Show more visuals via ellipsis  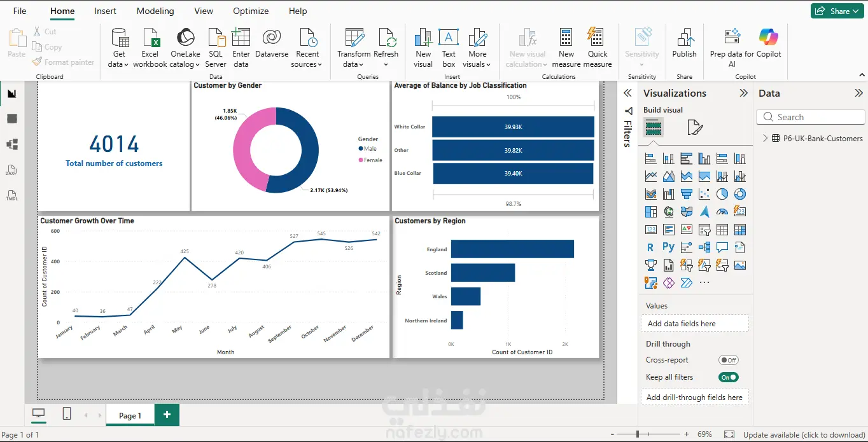[704, 283]
